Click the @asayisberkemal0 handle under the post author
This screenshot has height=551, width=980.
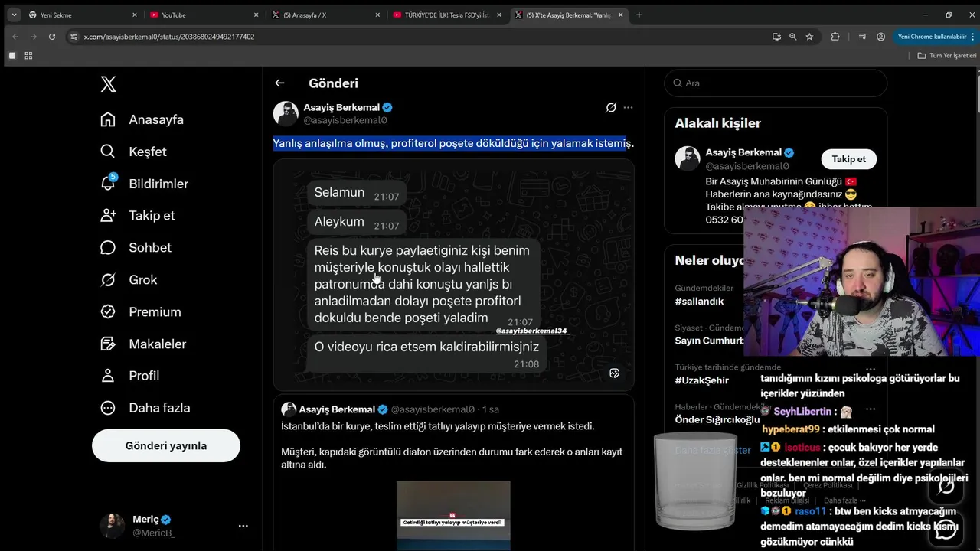(x=345, y=120)
